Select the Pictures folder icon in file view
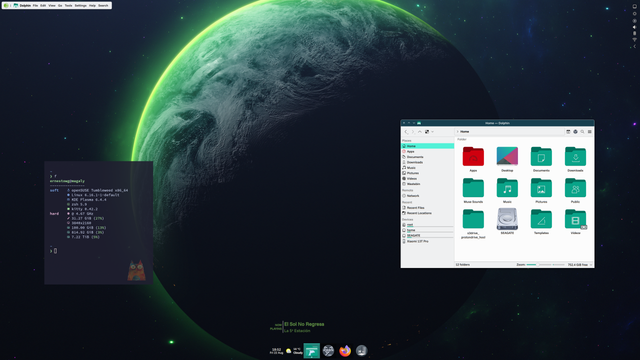Viewport: 640px width, 360px height. 541,188
